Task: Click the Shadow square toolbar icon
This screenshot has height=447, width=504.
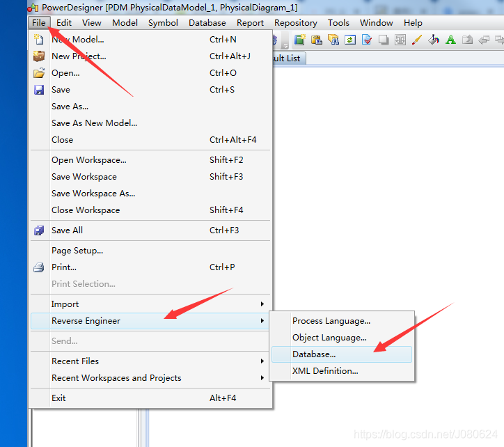Action: 384,40
